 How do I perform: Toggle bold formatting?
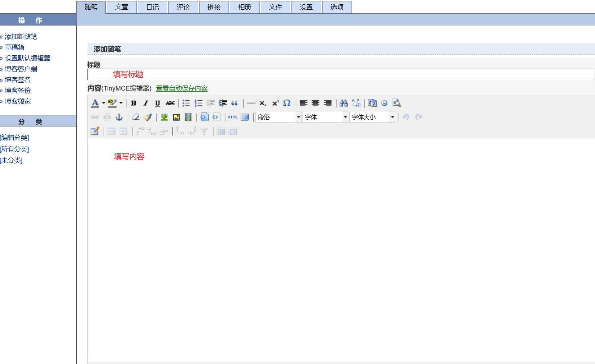click(x=133, y=103)
